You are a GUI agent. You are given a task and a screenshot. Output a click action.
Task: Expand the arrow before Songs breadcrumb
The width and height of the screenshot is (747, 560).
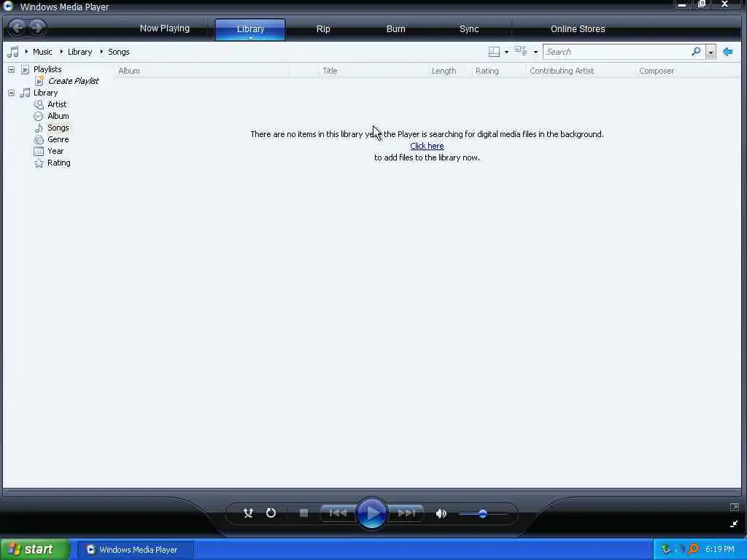(x=101, y=52)
